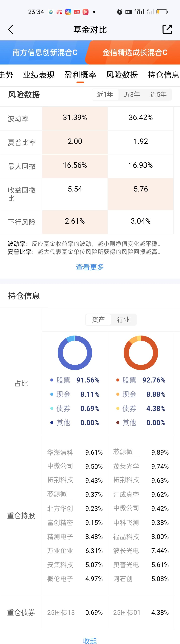Screen dimensions: 180x644
Task: Tap the orange fund asset donut chart
Action: click(x=141, y=353)
